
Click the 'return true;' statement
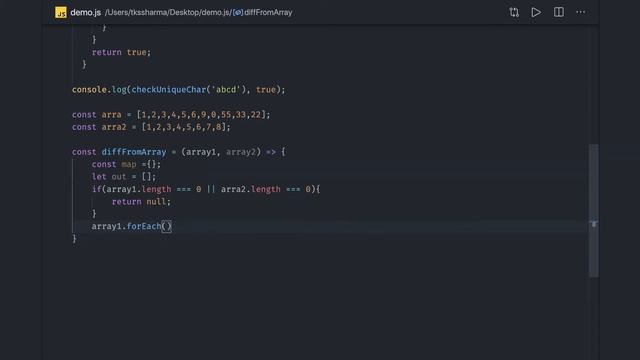(121, 52)
